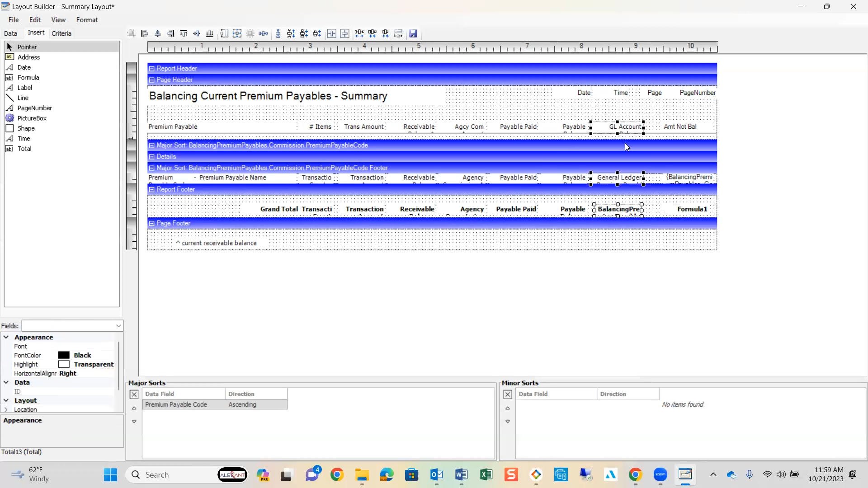Move the selected major sort down
868x488 pixels.
click(x=134, y=421)
